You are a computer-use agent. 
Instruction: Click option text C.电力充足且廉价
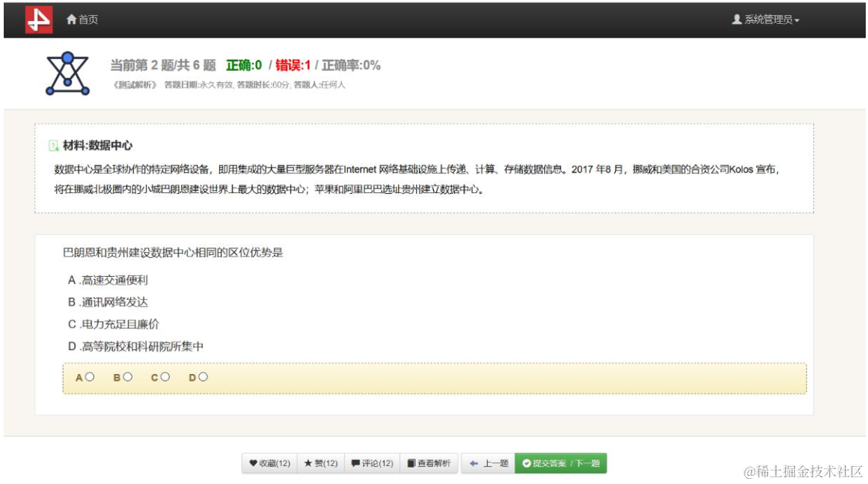pyautogui.click(x=114, y=324)
